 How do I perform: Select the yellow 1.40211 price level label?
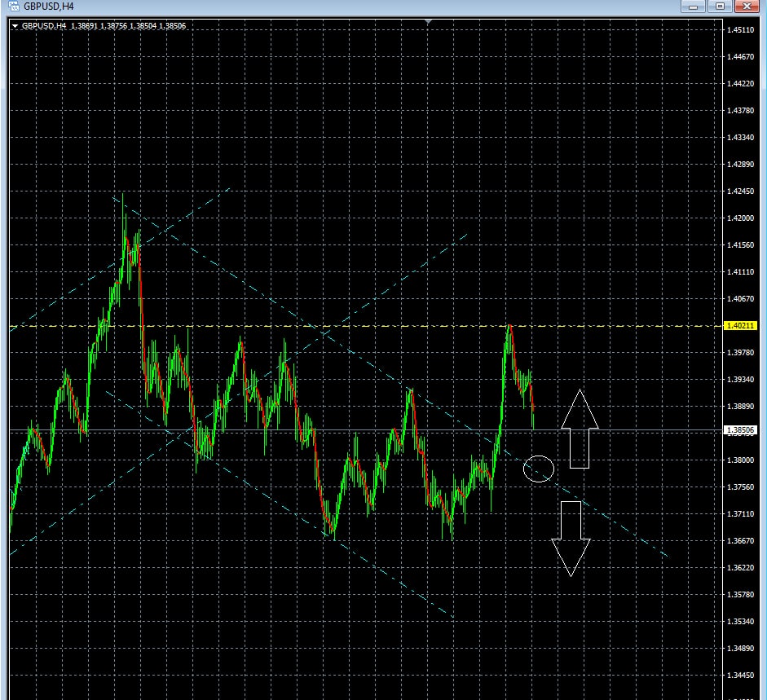coord(740,326)
